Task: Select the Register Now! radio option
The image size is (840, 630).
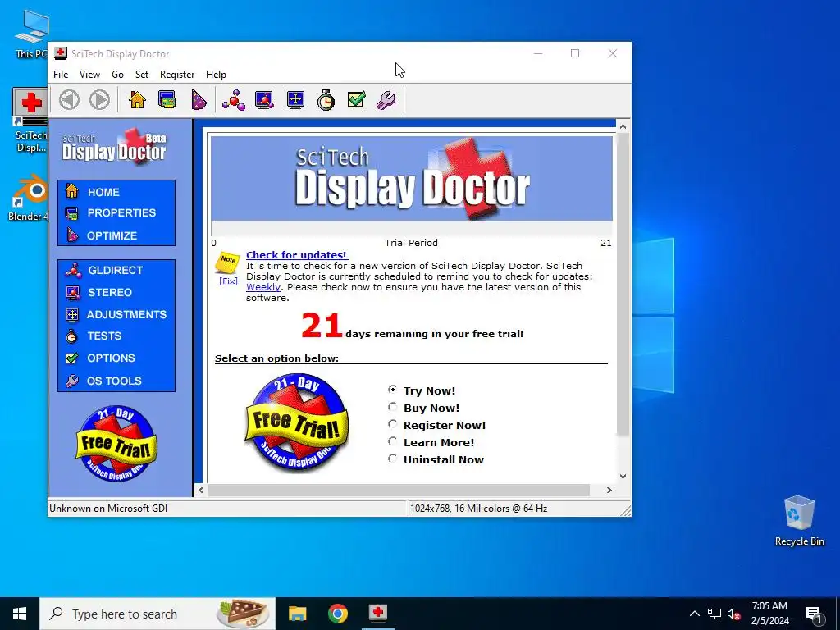Action: point(393,424)
